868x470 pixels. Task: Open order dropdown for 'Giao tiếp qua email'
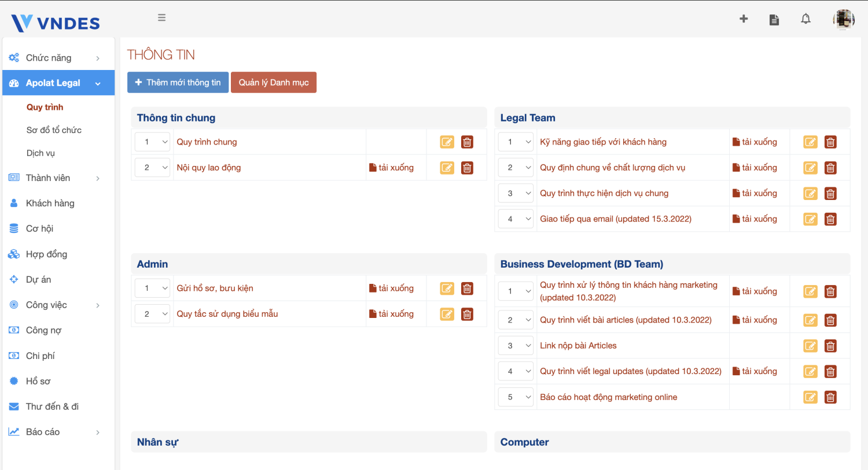pos(516,219)
